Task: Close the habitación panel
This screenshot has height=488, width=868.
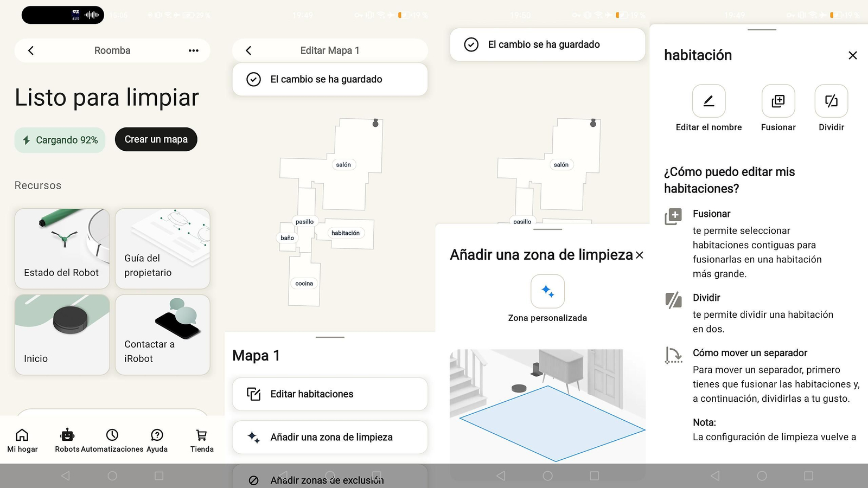Action: [853, 55]
